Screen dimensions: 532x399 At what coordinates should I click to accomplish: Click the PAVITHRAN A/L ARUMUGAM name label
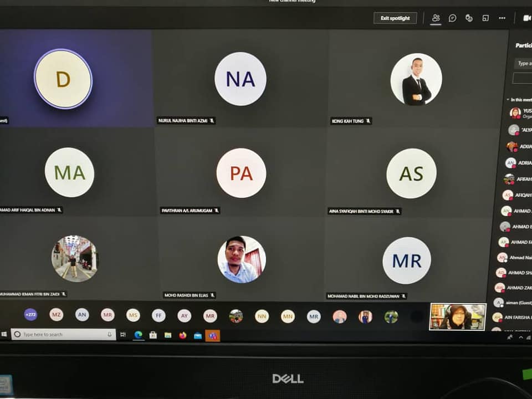click(x=187, y=211)
